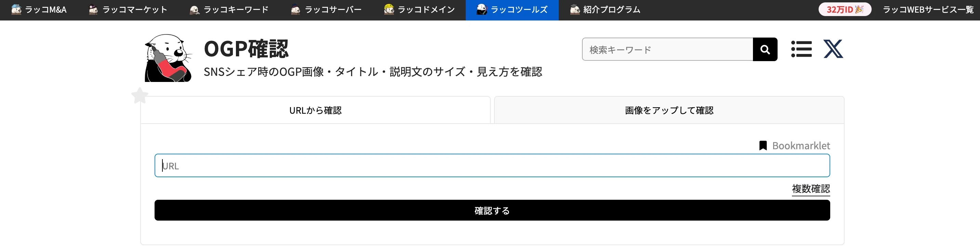Click the magnifier search button

click(x=765, y=49)
